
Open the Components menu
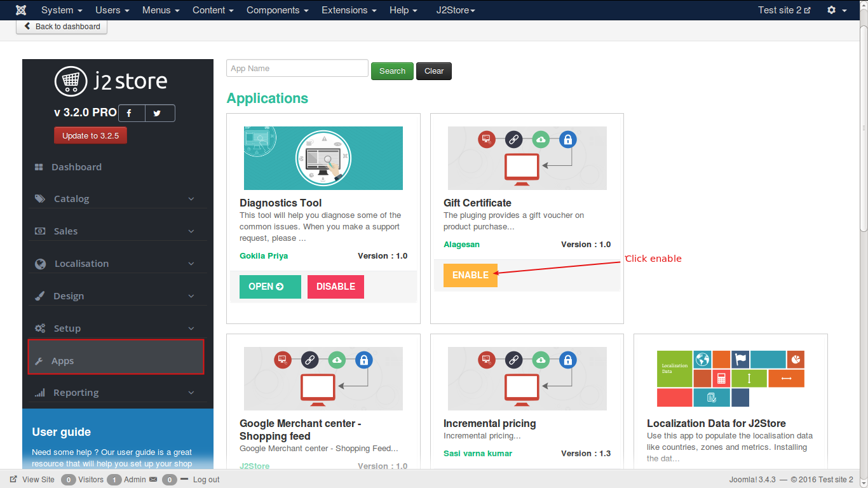tap(278, 10)
